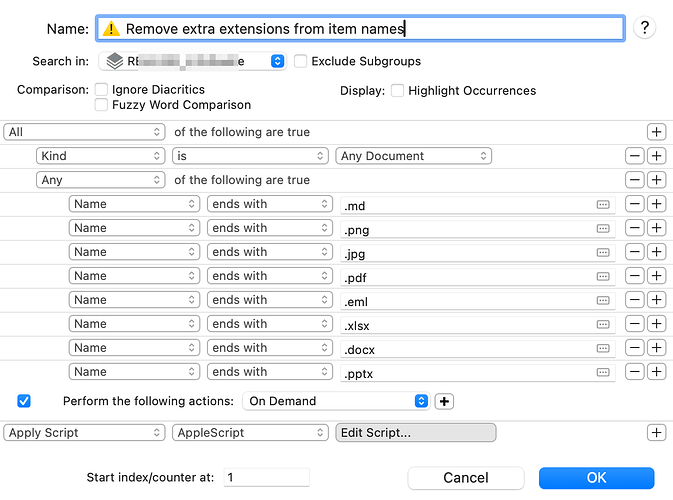Screen dimensions: 673x500
Task: Add a new action after Apply Script
Action: click(x=656, y=433)
